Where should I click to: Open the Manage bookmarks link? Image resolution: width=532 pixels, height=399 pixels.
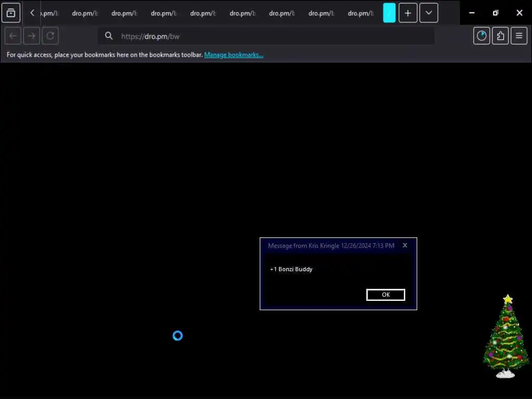click(x=233, y=55)
